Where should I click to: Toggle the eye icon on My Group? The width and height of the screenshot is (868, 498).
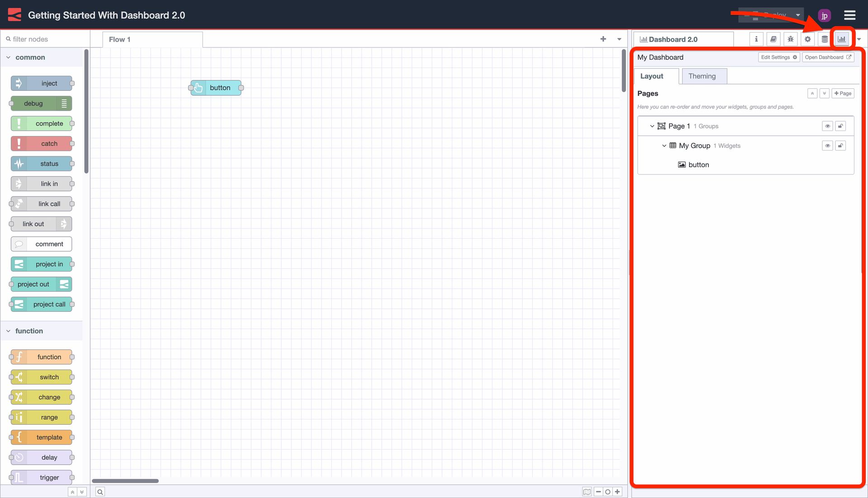coord(827,146)
